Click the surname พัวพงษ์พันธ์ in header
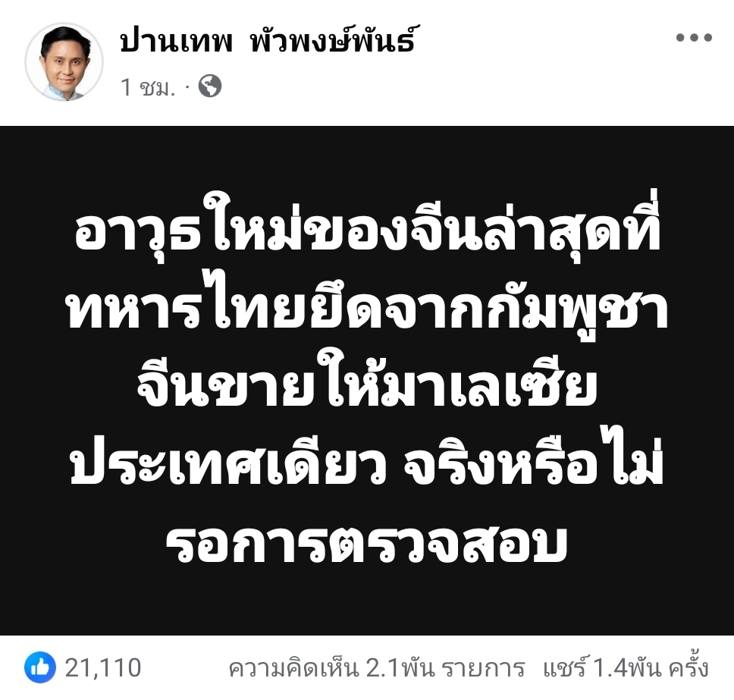Image resolution: width=734 pixels, height=700 pixels. tap(332, 39)
